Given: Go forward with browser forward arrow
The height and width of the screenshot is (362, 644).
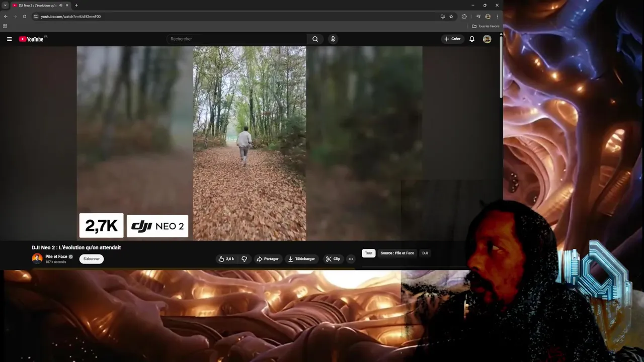Looking at the screenshot, I should (x=15, y=17).
